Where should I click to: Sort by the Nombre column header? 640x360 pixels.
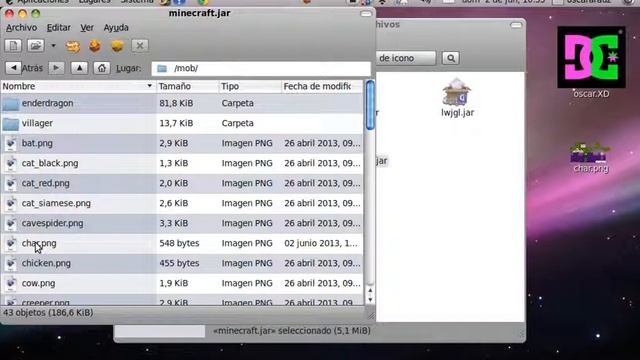click(78, 86)
